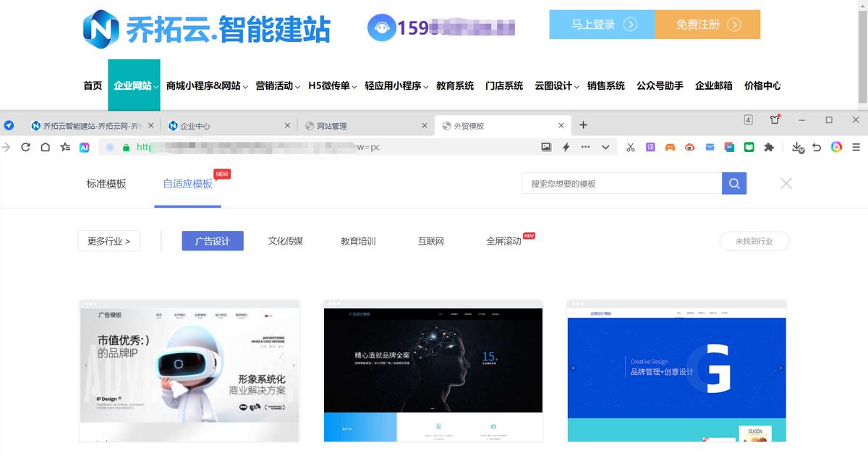868x456 pixels.
Task: Click the undo close-tab arrow icon
Action: 817,147
